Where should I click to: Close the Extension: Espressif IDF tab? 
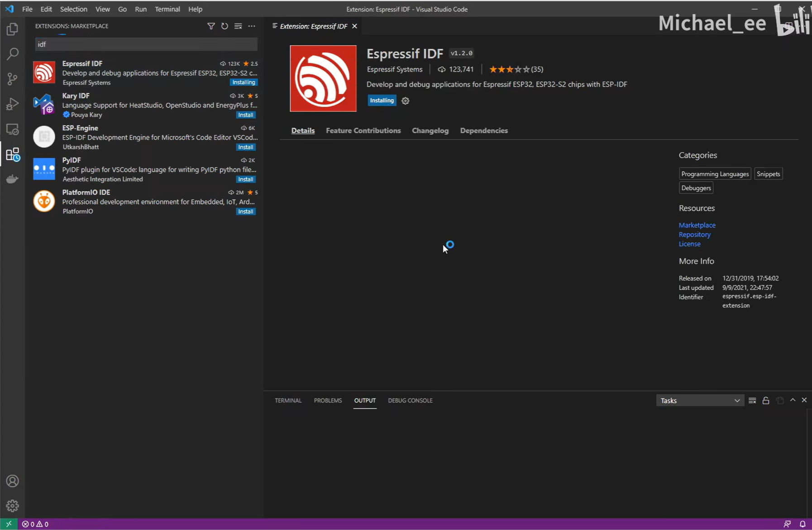[x=355, y=26]
